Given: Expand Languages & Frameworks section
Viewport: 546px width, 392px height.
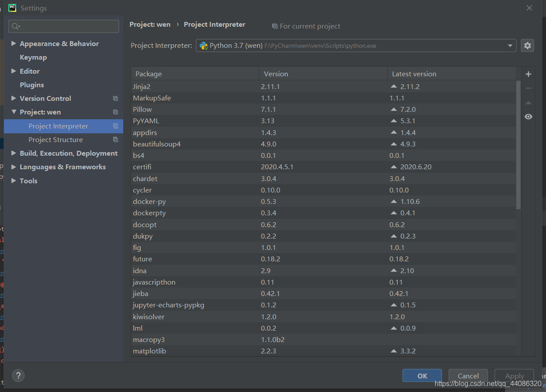Looking at the screenshot, I should 14,167.
